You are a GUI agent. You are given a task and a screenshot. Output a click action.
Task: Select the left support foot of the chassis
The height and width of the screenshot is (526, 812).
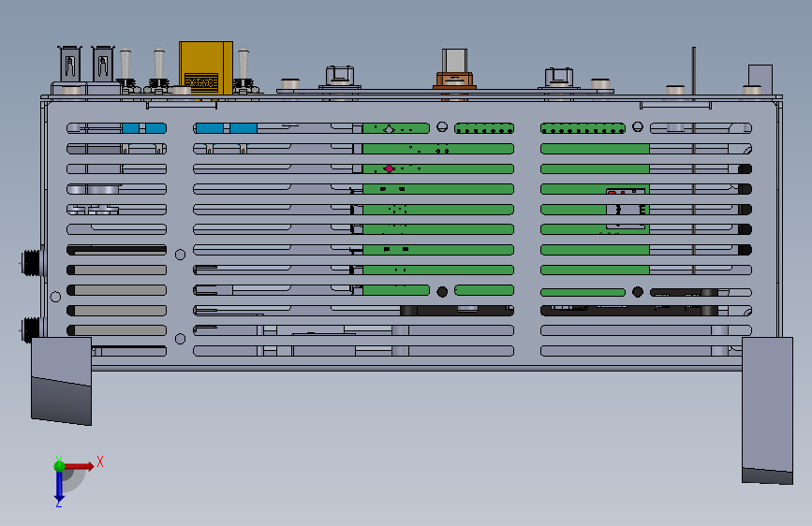tap(62, 381)
